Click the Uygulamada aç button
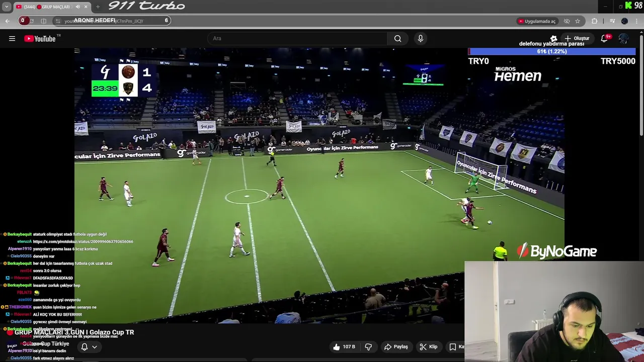Viewport: 644px width, 362px height. point(537,21)
